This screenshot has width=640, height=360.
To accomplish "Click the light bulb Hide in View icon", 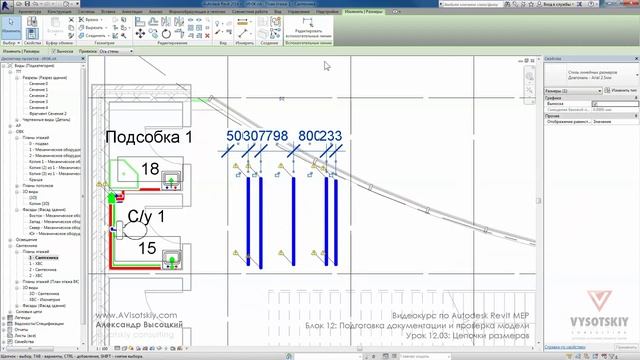I will click(218, 23).
